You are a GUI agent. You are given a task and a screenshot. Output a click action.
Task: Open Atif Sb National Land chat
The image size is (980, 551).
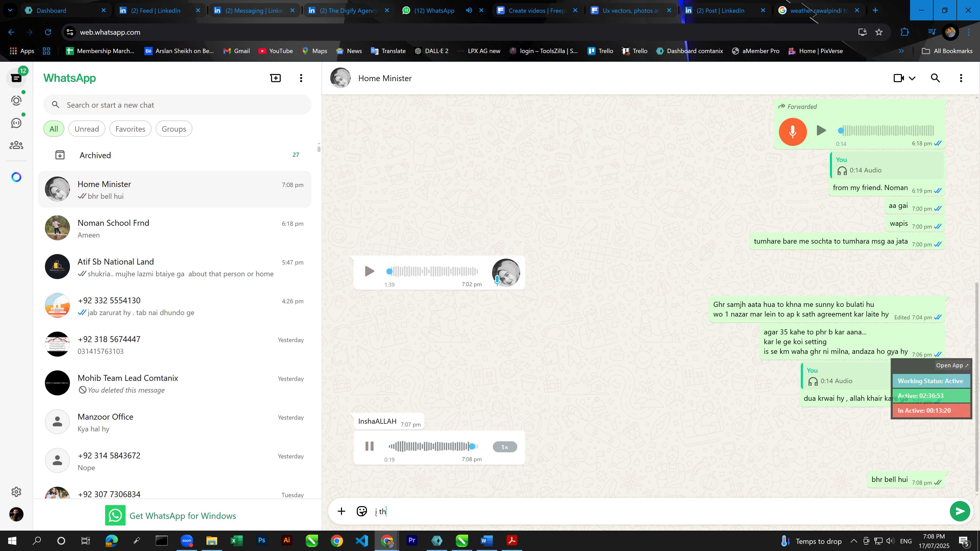[175, 267]
